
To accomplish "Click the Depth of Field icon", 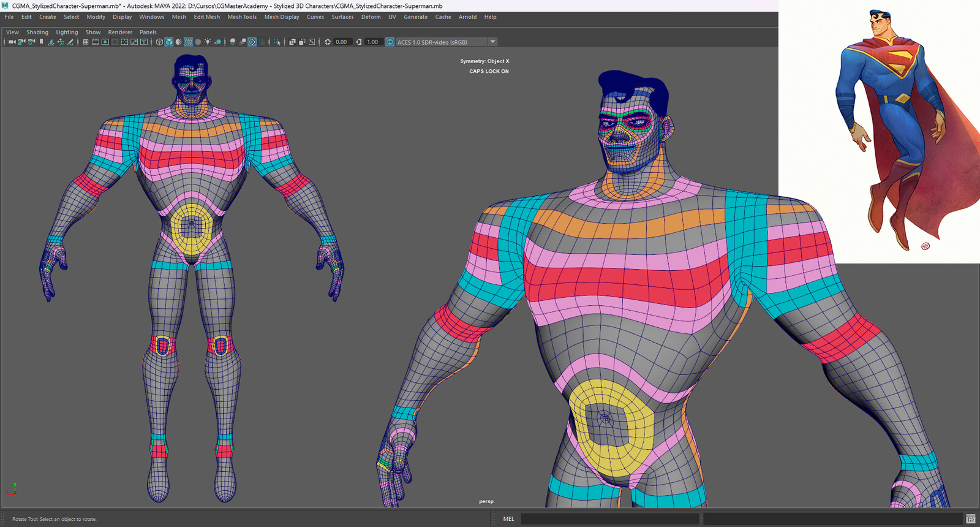I will coord(262,42).
